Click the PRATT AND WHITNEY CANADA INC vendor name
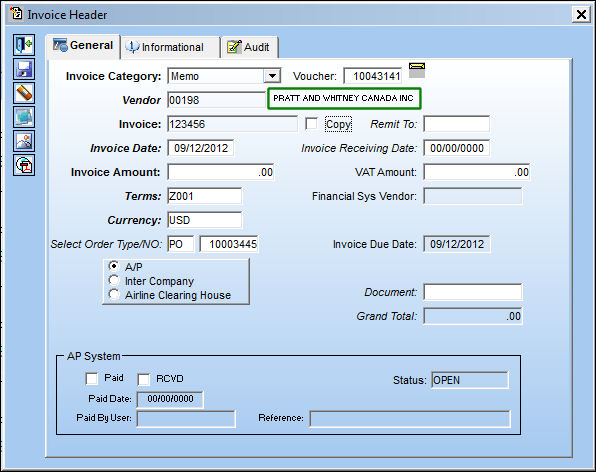596x472 pixels. tap(344, 98)
